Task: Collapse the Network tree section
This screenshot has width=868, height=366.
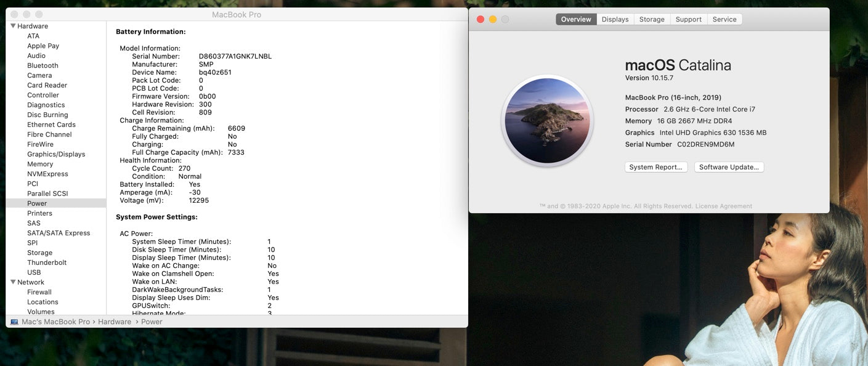Action: 13,282
